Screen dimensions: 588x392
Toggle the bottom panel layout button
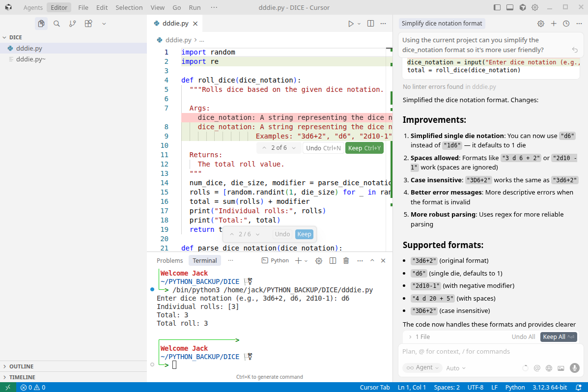(x=510, y=8)
